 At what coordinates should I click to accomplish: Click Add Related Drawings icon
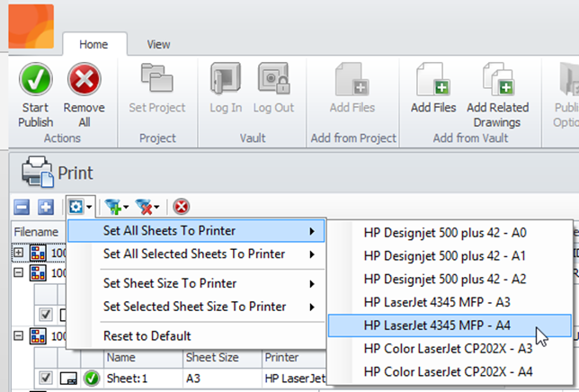pos(498,79)
